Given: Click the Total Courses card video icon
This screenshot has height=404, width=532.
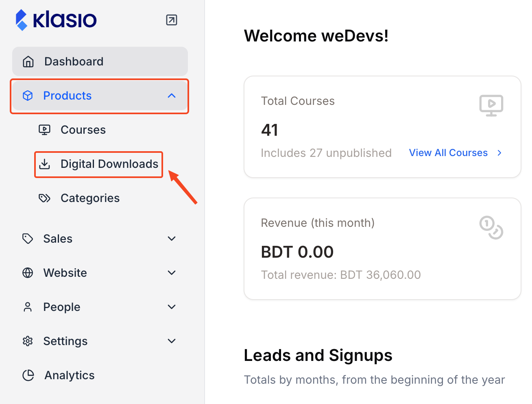Looking at the screenshot, I should point(491,106).
